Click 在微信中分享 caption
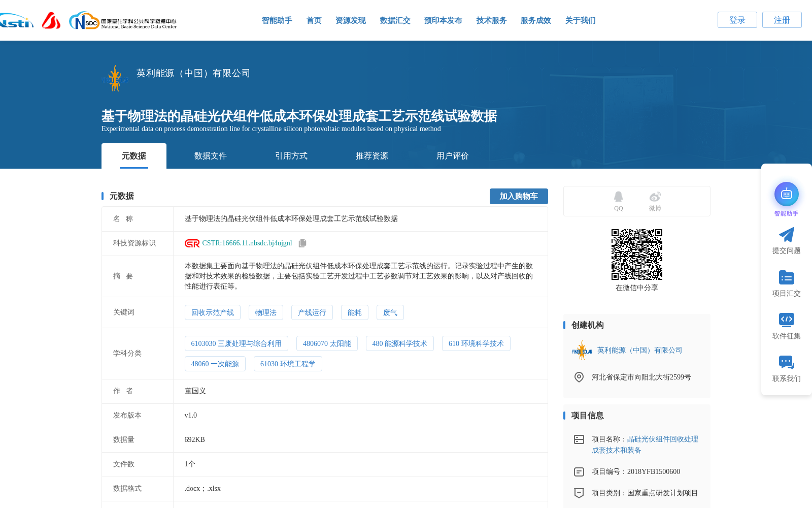Screen dimensions: 812x508 [637, 288]
